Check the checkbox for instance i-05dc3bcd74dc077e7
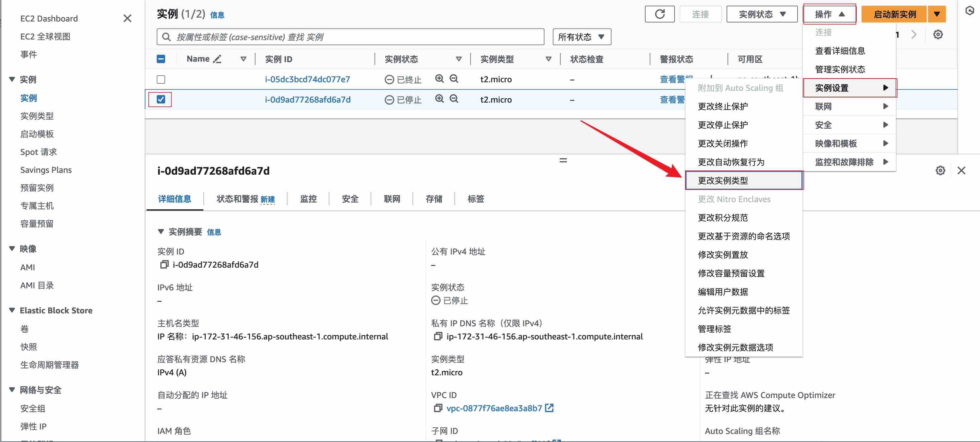The width and height of the screenshot is (980, 442). (161, 79)
